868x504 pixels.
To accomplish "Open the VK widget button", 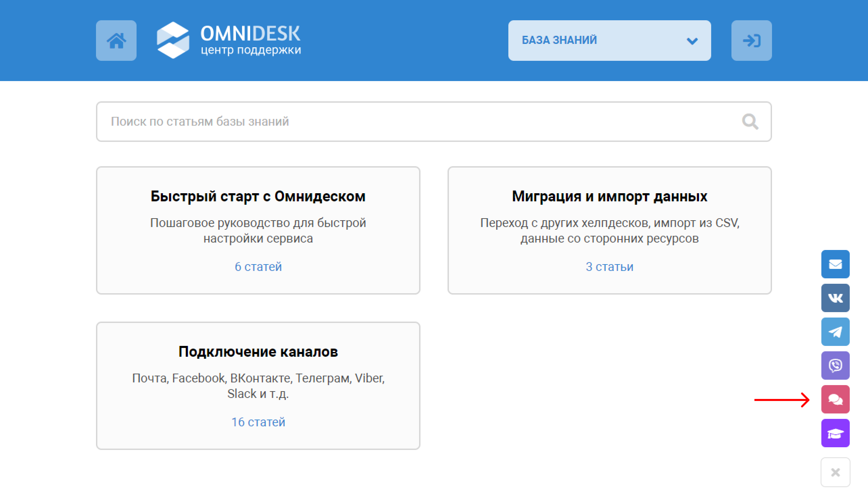I will pos(835,298).
